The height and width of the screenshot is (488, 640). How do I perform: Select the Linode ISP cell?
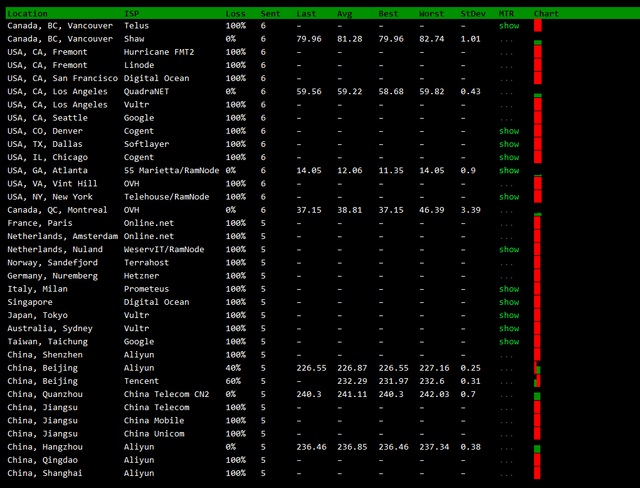coord(139,65)
